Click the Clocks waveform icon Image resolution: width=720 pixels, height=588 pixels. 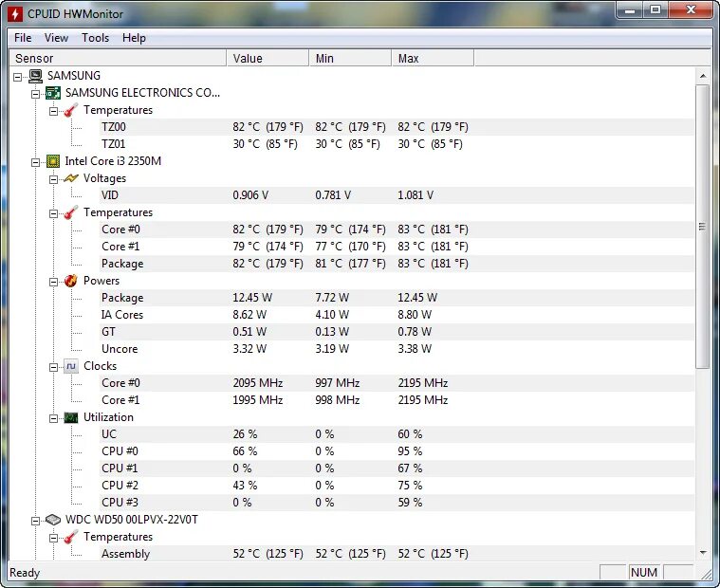click(71, 366)
